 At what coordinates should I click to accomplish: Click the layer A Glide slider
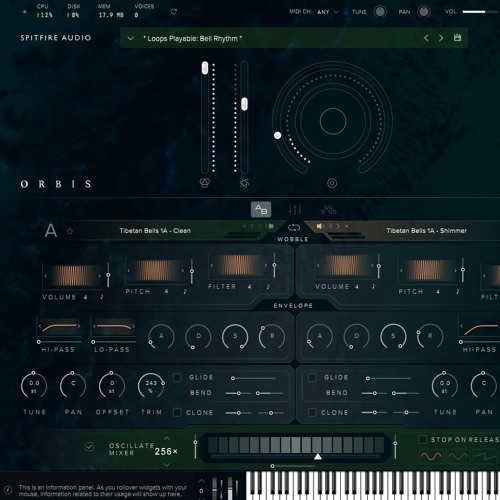[x=253, y=378]
